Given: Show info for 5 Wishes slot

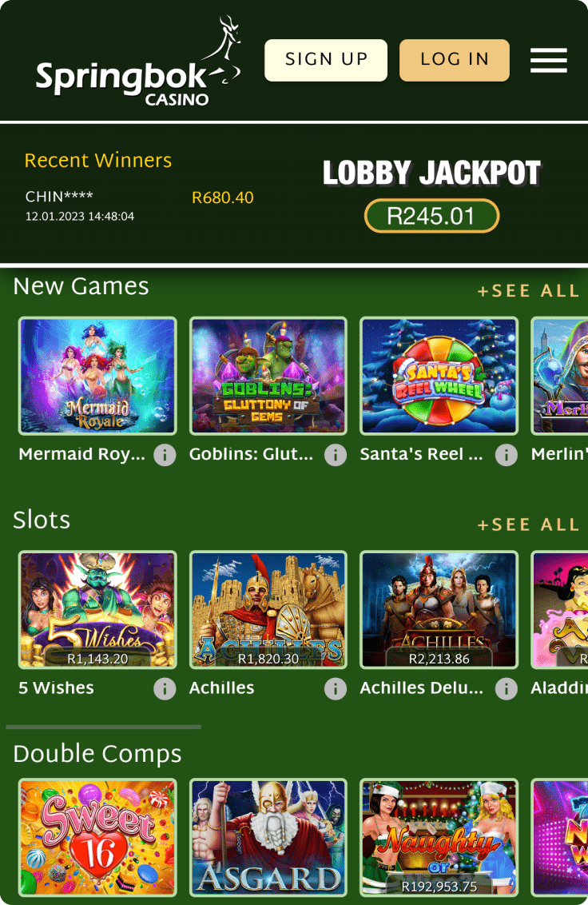Looking at the screenshot, I should click(x=165, y=688).
